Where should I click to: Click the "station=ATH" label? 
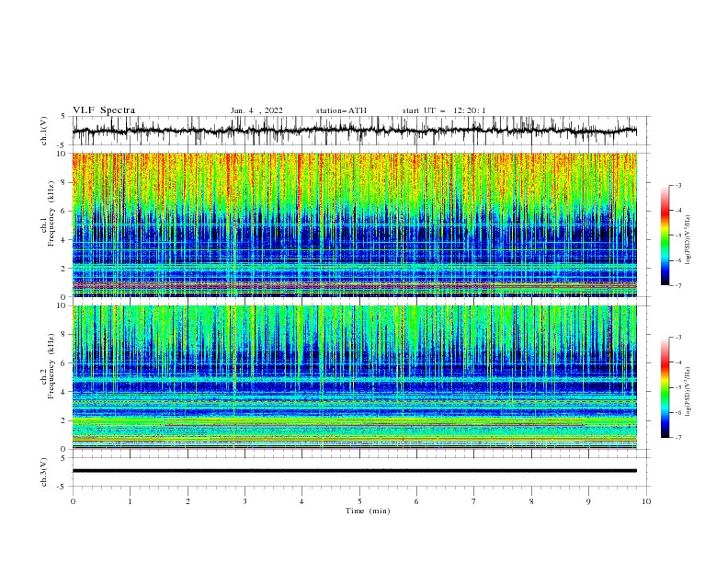tap(341, 110)
